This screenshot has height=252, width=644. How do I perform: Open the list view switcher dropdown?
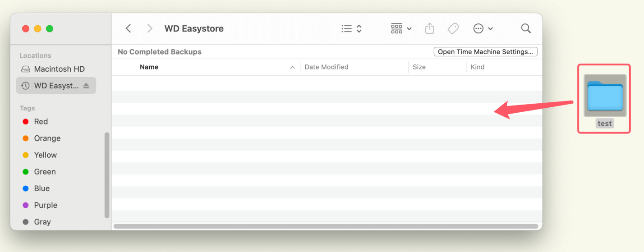(352, 28)
